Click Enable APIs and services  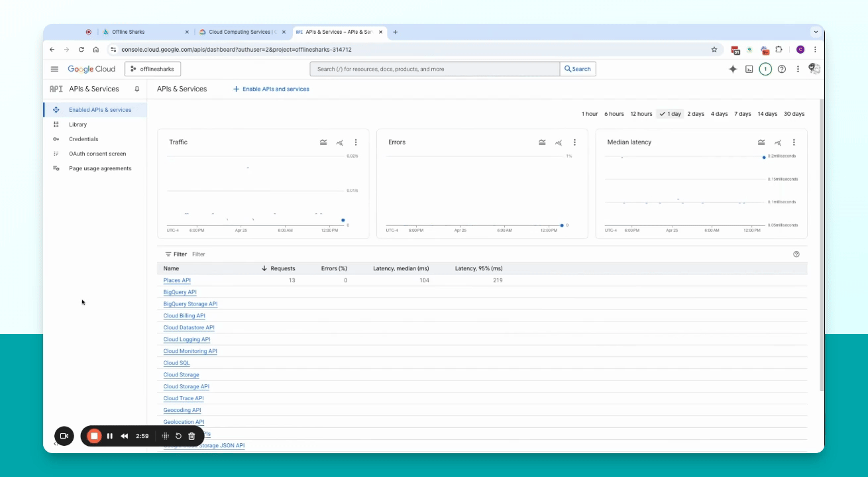click(x=271, y=89)
